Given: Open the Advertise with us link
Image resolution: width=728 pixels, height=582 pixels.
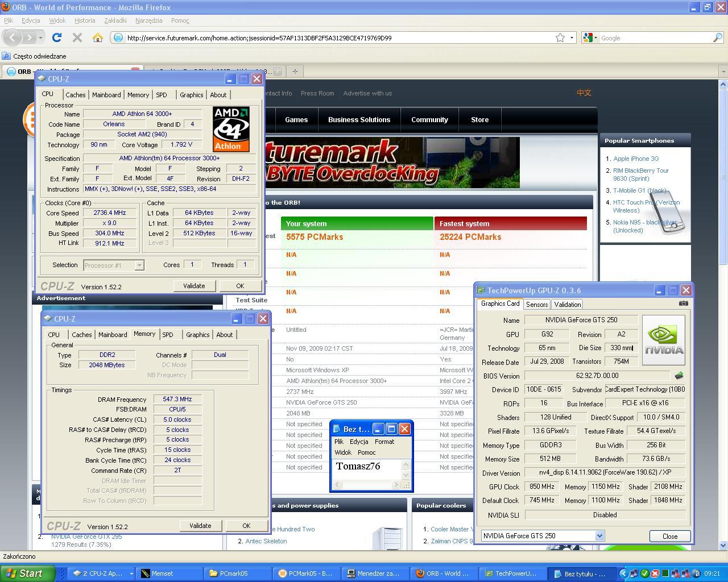Looking at the screenshot, I should [367, 93].
